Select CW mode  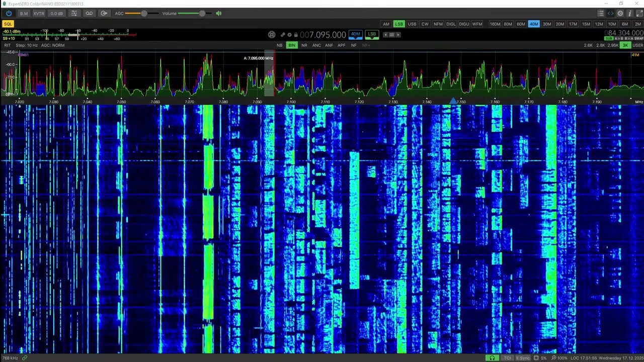click(425, 24)
